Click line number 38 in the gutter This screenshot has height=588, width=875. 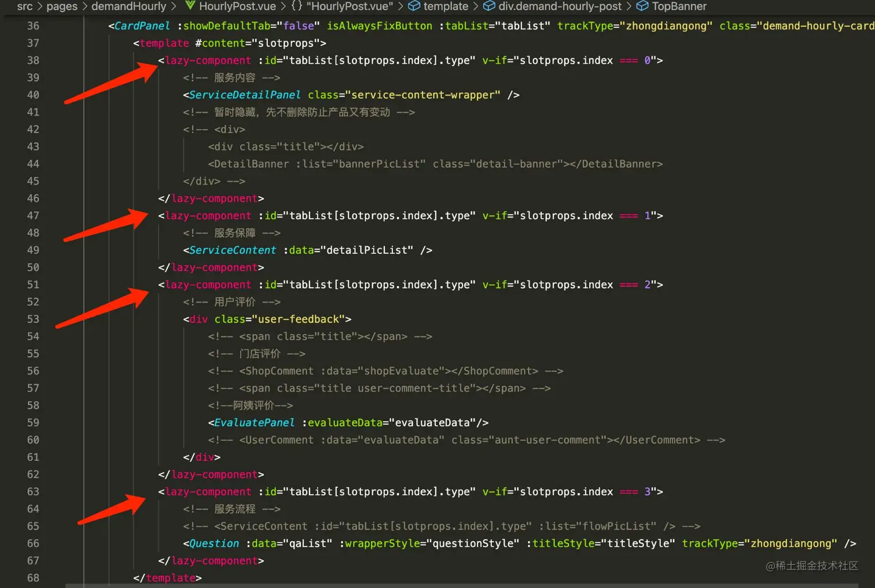pyautogui.click(x=33, y=60)
